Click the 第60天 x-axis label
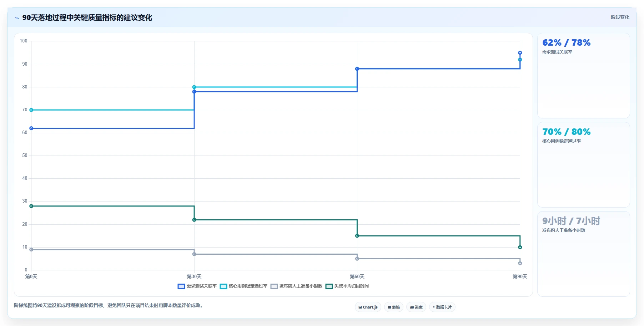644x326 pixels. (357, 276)
